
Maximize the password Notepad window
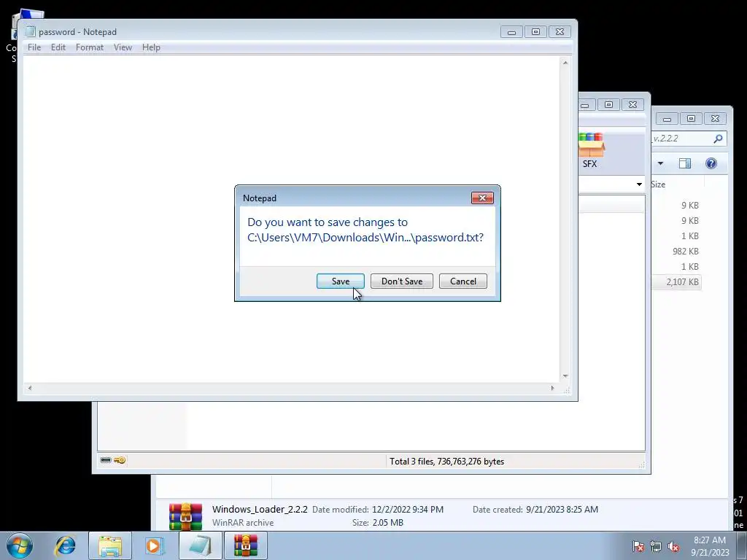coord(535,32)
